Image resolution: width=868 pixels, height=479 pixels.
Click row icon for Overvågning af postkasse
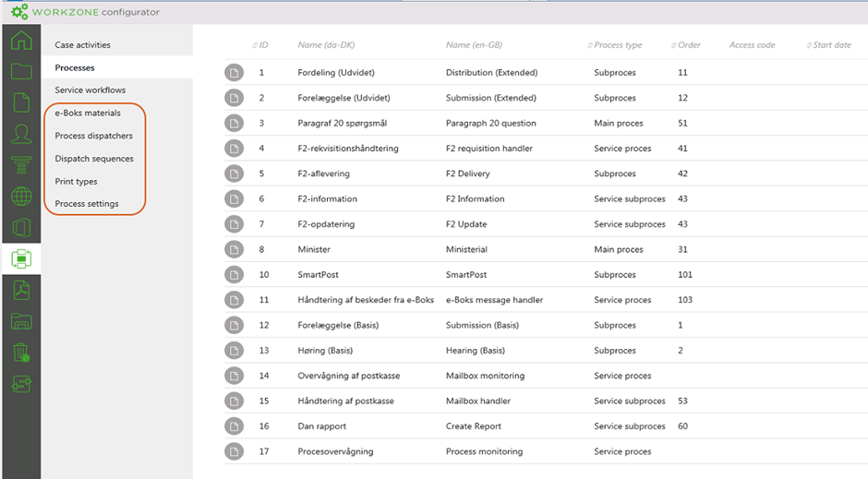[x=235, y=376]
